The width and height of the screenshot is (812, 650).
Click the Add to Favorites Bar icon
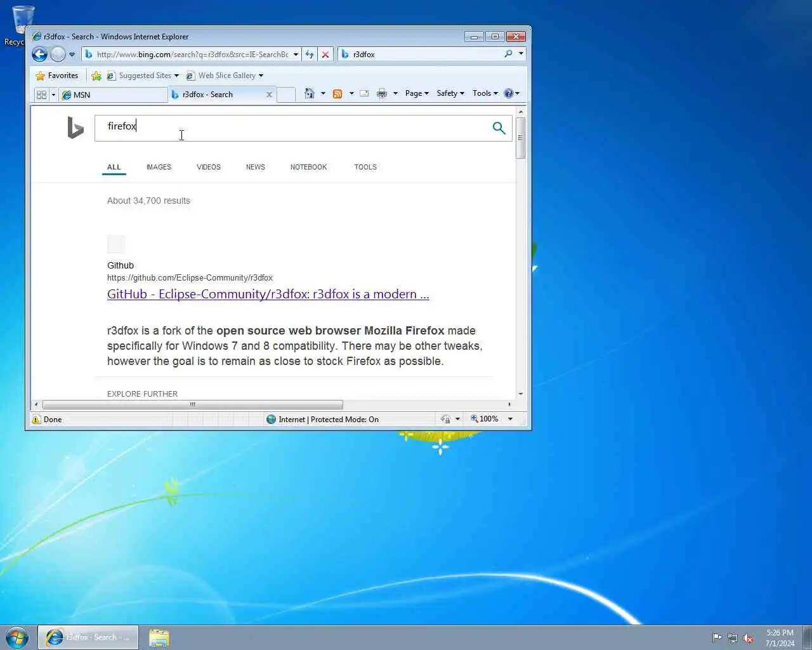(x=96, y=76)
